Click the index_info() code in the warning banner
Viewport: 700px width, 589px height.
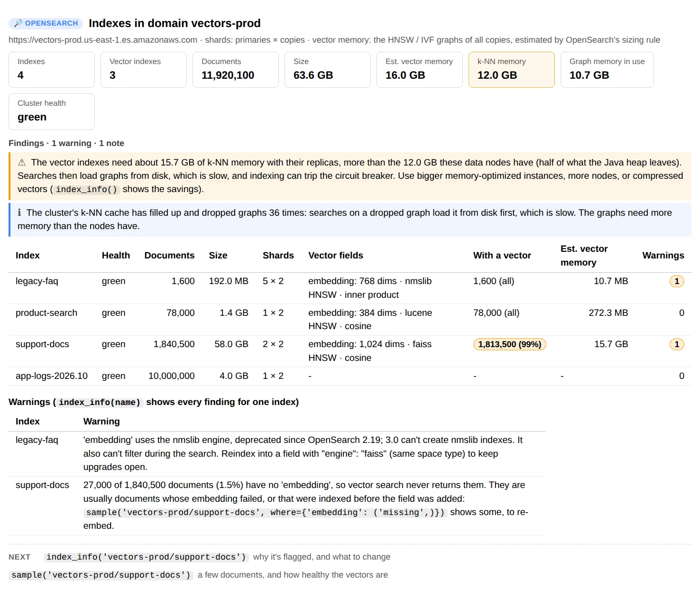point(86,189)
